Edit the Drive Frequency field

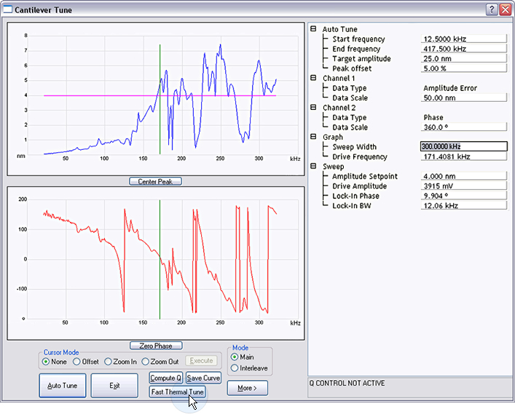(x=463, y=156)
